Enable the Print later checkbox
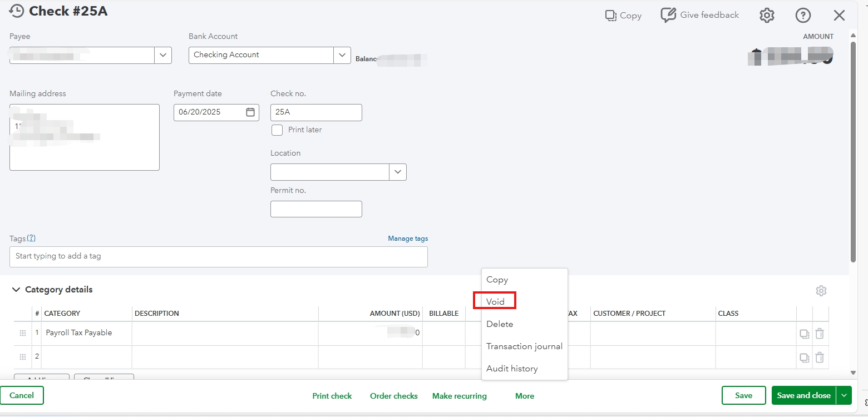 point(277,130)
